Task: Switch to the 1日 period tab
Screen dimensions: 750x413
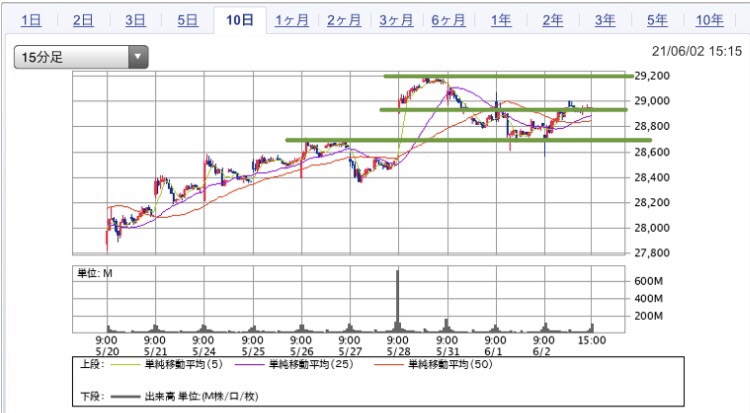Action: pos(31,21)
